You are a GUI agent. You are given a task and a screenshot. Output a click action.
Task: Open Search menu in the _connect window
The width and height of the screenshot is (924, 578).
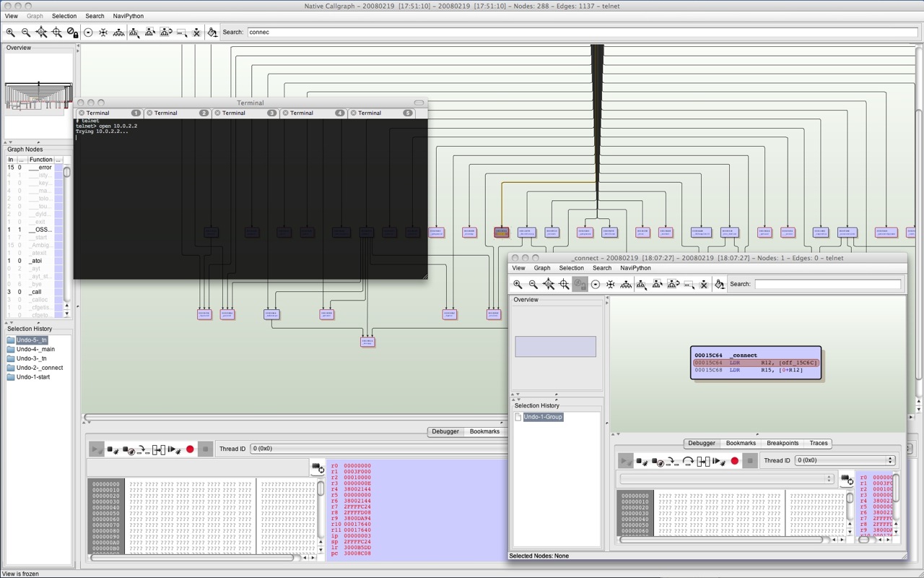[x=602, y=268]
